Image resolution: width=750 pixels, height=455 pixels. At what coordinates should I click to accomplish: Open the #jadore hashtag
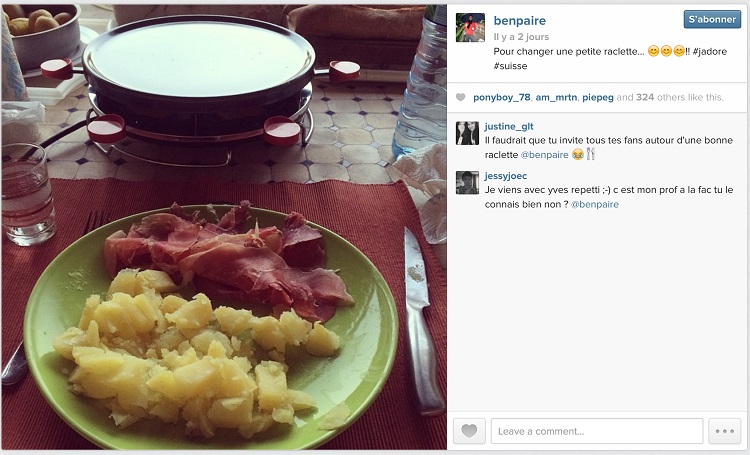[710, 52]
